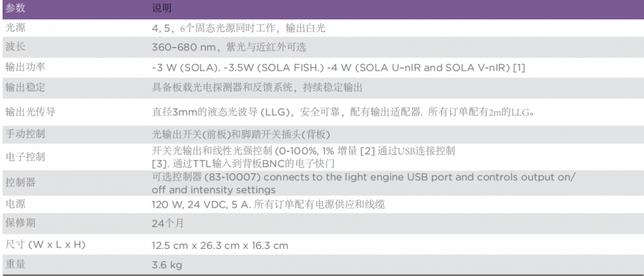The image size is (644, 276).
Task: Click the 波长 parameter cell
Action: point(15,47)
